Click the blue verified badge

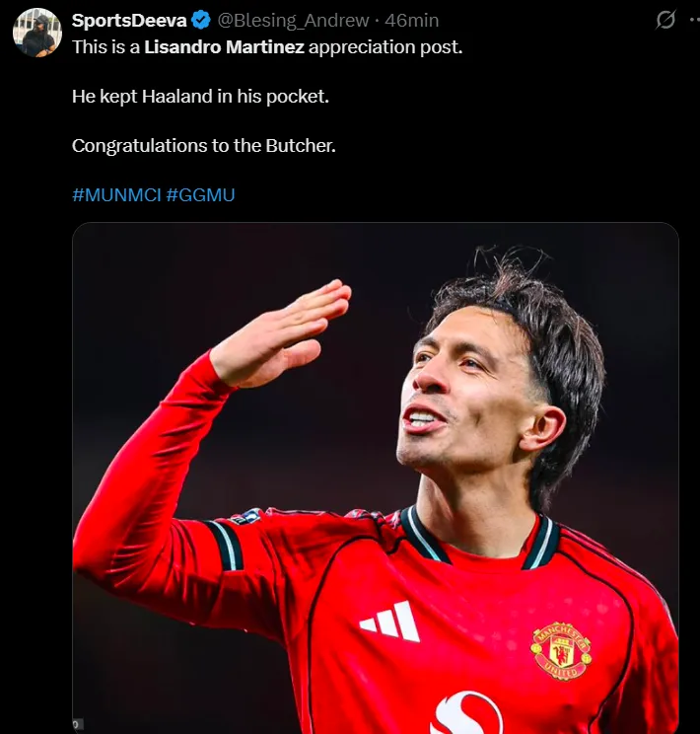pos(200,21)
